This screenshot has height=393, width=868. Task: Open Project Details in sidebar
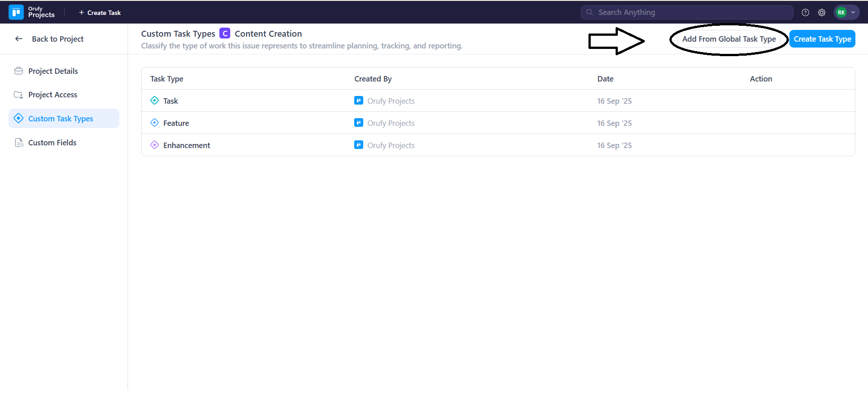click(x=53, y=71)
